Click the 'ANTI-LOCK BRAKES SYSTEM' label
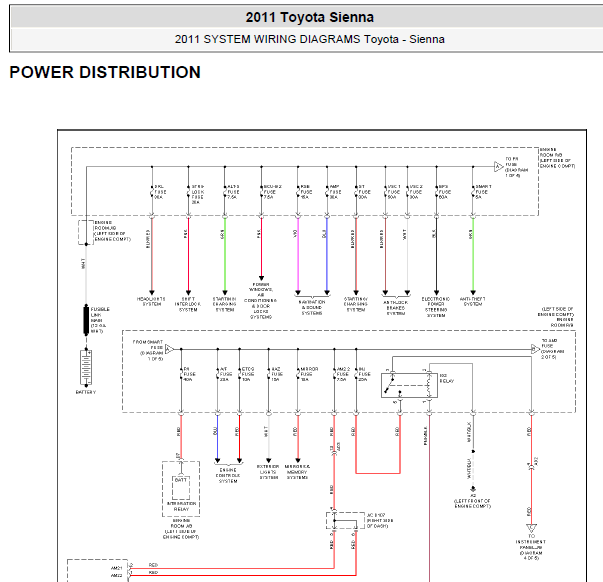The height and width of the screenshot is (582, 603). pyautogui.click(x=396, y=308)
